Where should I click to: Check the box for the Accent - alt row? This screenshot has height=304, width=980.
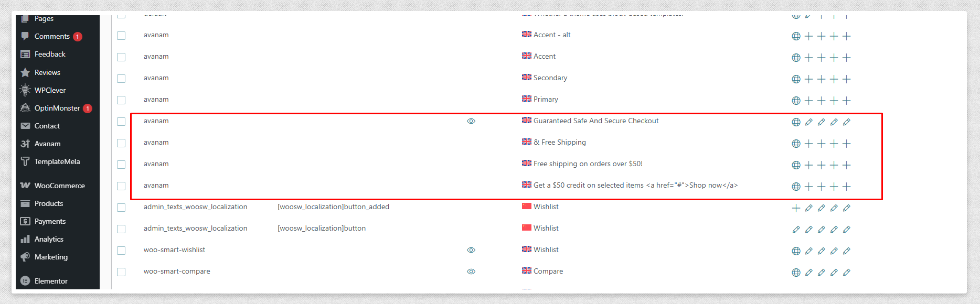(121, 36)
